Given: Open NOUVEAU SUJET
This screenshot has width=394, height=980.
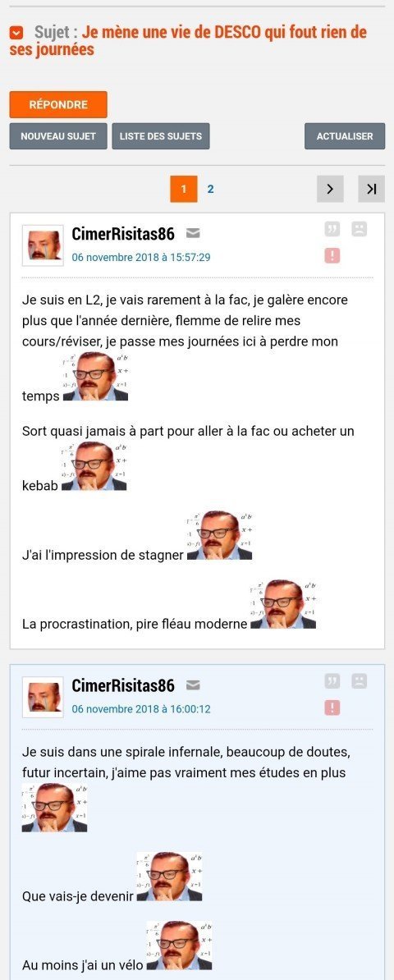Looking at the screenshot, I should click(58, 136).
